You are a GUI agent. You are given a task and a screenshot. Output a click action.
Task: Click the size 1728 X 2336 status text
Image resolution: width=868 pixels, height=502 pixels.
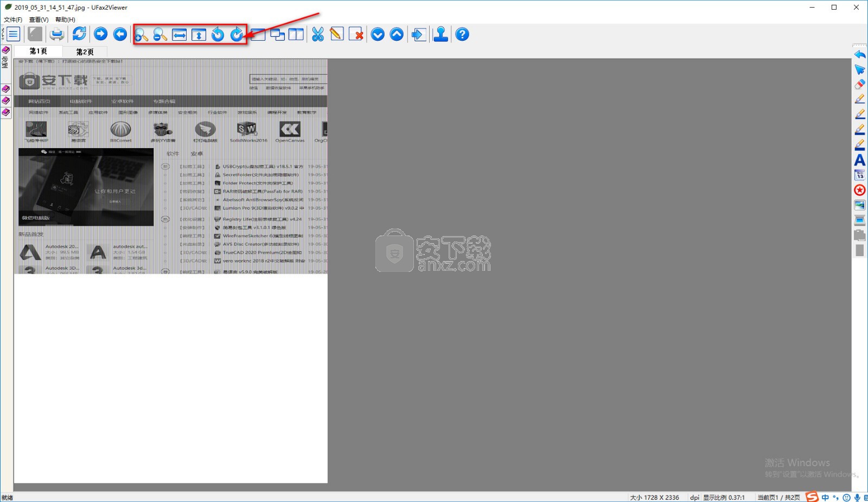click(x=654, y=498)
